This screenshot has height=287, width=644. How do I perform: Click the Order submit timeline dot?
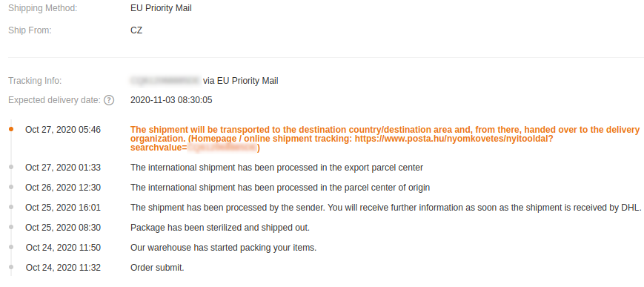pos(11,267)
